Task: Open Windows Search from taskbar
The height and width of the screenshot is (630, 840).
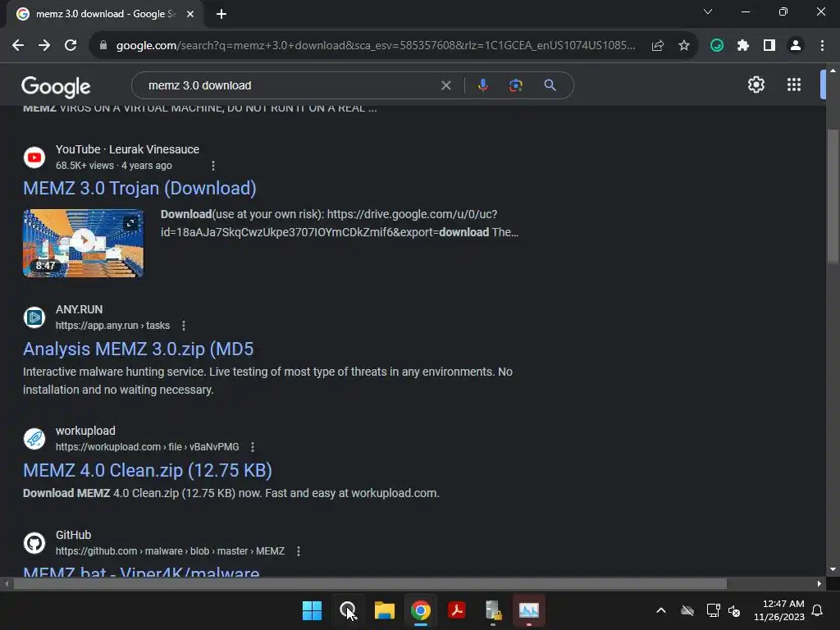Action: [348, 610]
